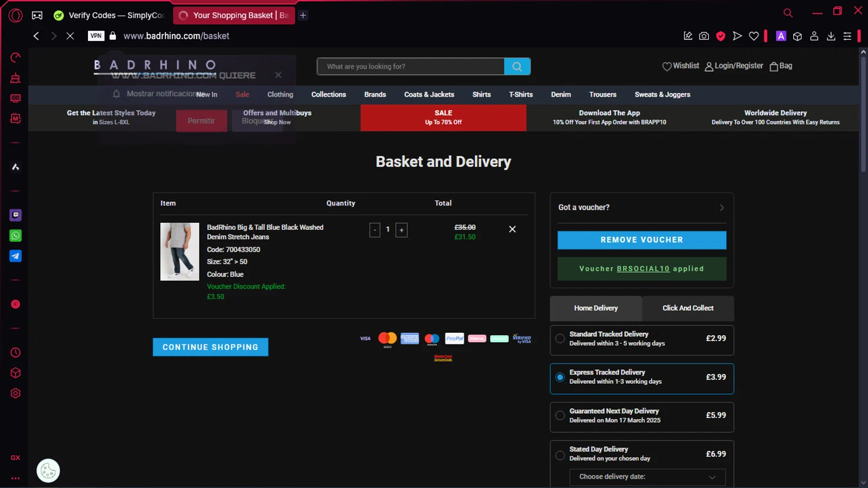Expand the Got a voucher section
This screenshot has width=868, height=488.
point(642,207)
